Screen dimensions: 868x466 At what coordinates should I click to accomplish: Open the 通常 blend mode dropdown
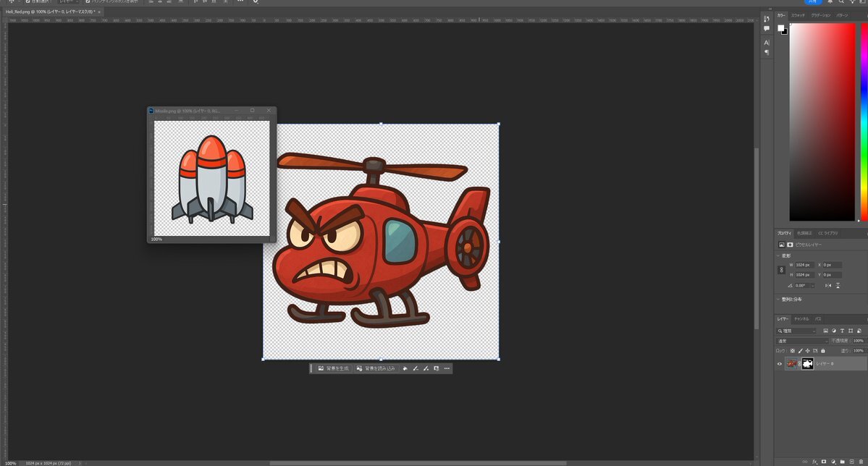pyautogui.click(x=802, y=341)
